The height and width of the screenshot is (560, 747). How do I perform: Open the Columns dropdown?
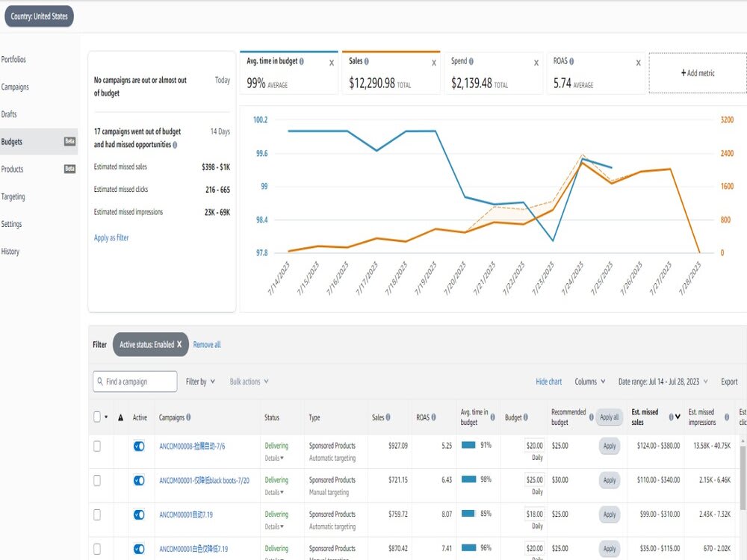[590, 382]
